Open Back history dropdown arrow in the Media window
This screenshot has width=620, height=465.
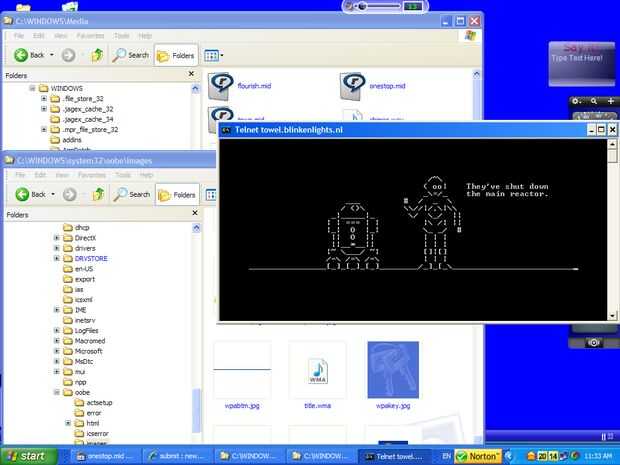(52, 55)
